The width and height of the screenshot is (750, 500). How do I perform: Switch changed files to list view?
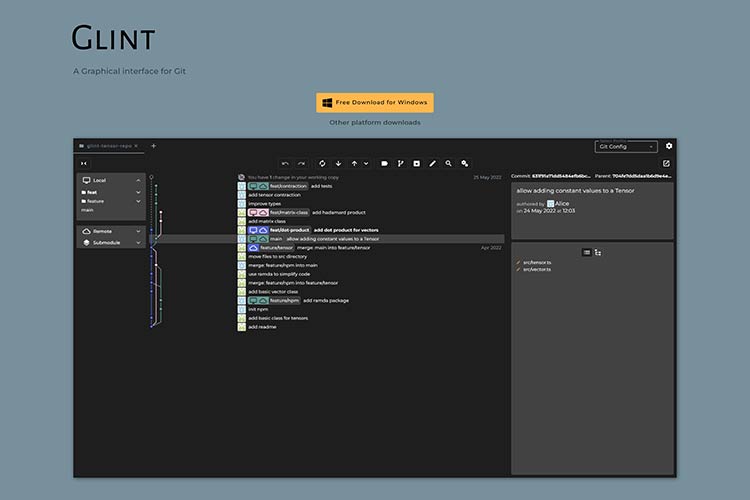[586, 252]
